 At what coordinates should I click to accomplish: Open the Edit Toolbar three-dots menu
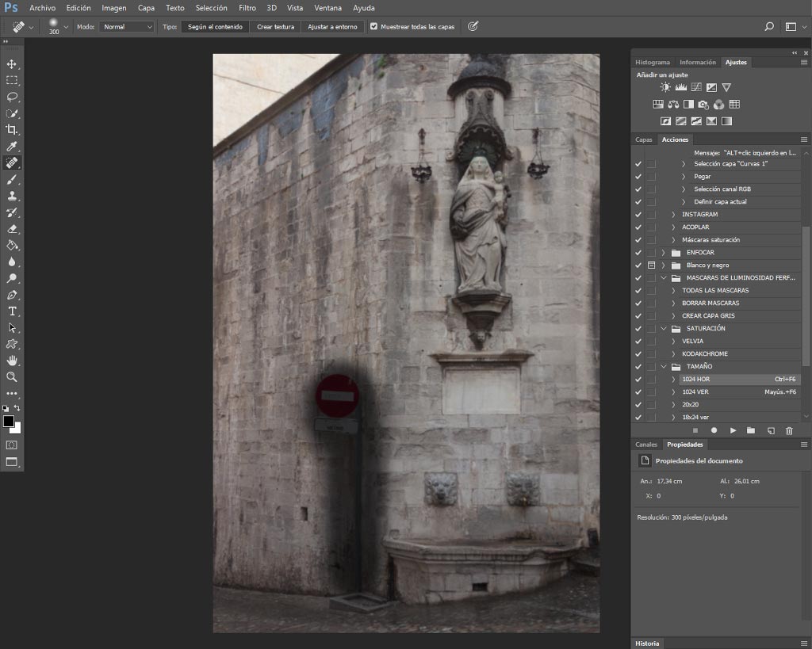pos(11,393)
